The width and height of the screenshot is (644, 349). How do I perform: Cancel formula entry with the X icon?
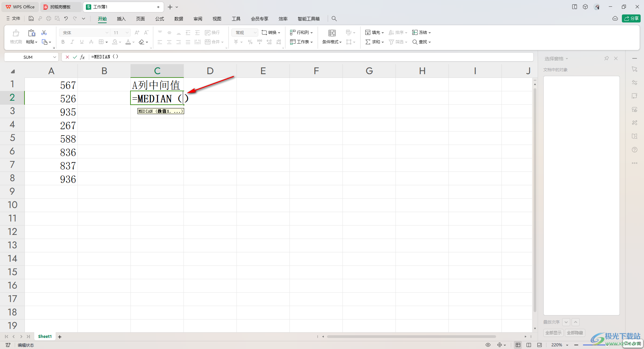(x=67, y=57)
